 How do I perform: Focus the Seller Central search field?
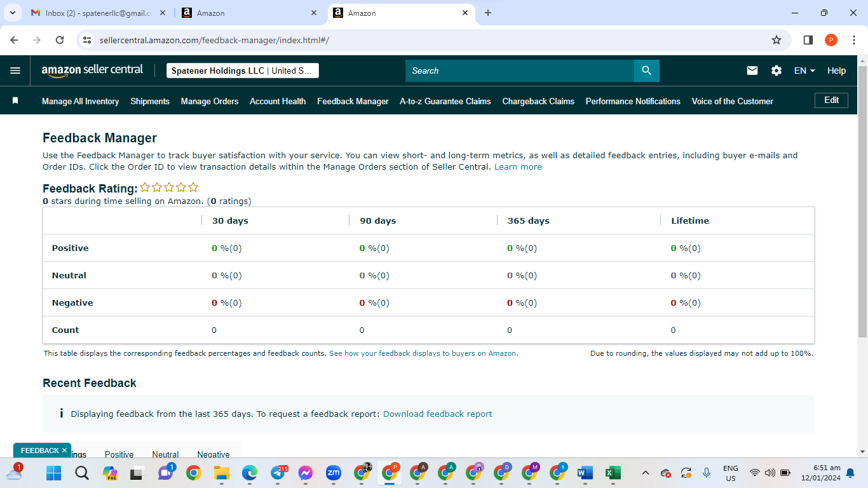[x=520, y=71]
